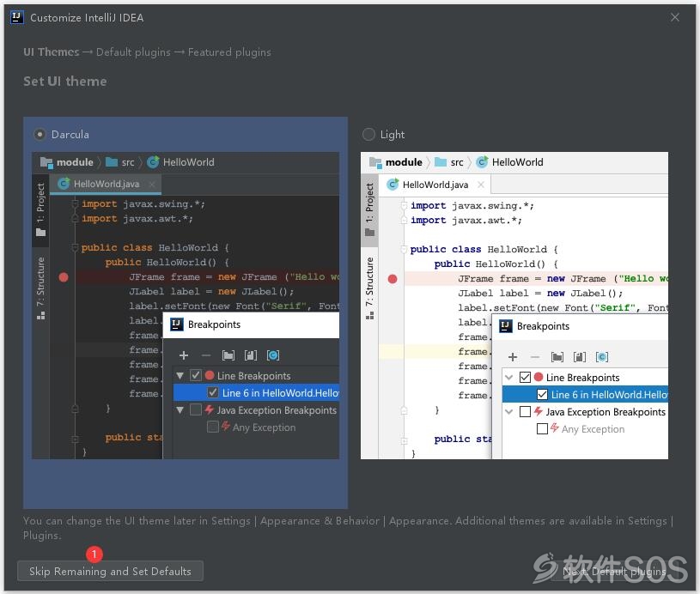Click Skip Remaining and Set Defaults button
Viewport: 700px width, 594px height.
(110, 571)
